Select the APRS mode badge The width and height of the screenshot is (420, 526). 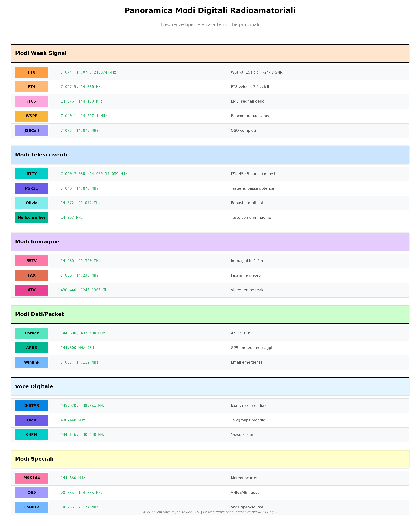coord(32,348)
